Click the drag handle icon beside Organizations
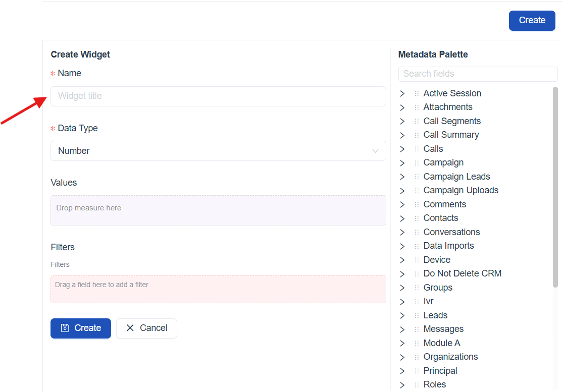The image size is (563, 392). pyautogui.click(x=417, y=357)
